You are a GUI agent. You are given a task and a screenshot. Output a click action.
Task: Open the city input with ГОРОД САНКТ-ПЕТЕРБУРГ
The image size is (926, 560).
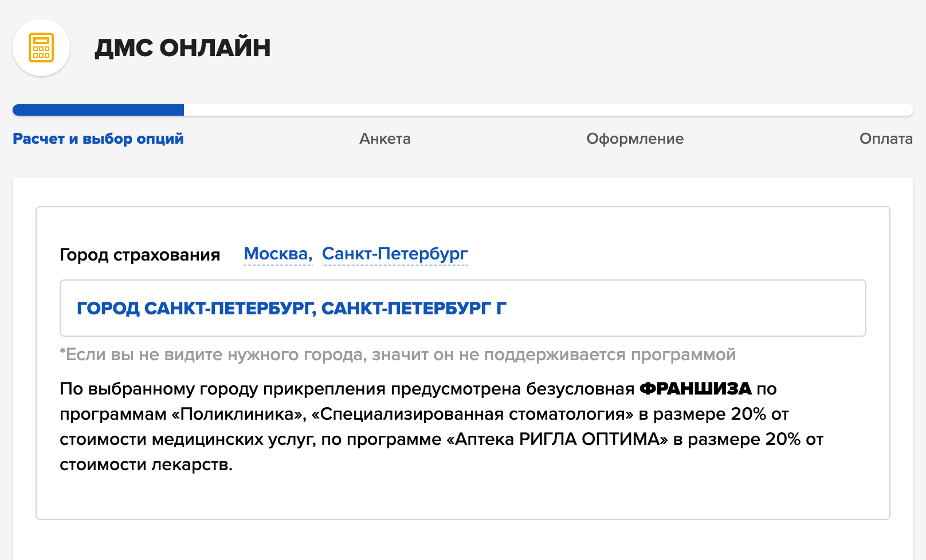(462, 308)
